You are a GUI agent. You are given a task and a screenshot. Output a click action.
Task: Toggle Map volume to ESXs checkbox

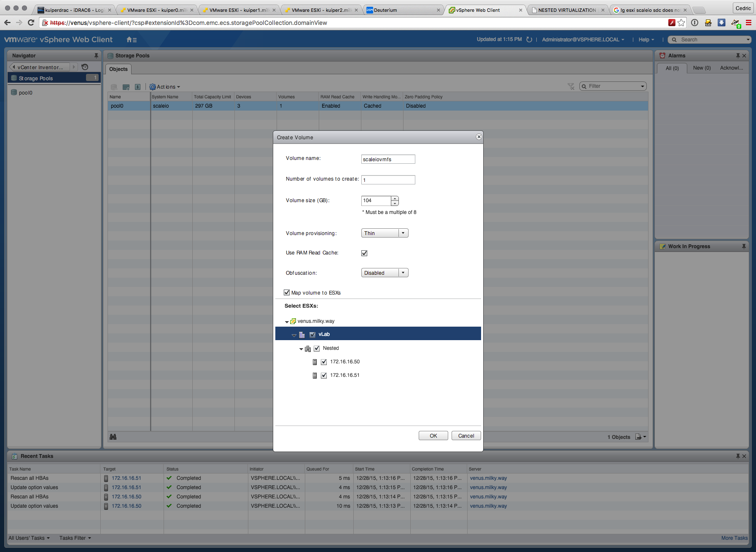click(x=287, y=292)
